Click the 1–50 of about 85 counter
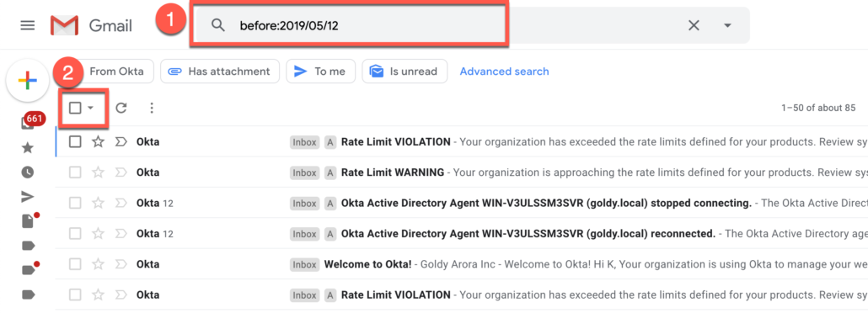 [818, 108]
